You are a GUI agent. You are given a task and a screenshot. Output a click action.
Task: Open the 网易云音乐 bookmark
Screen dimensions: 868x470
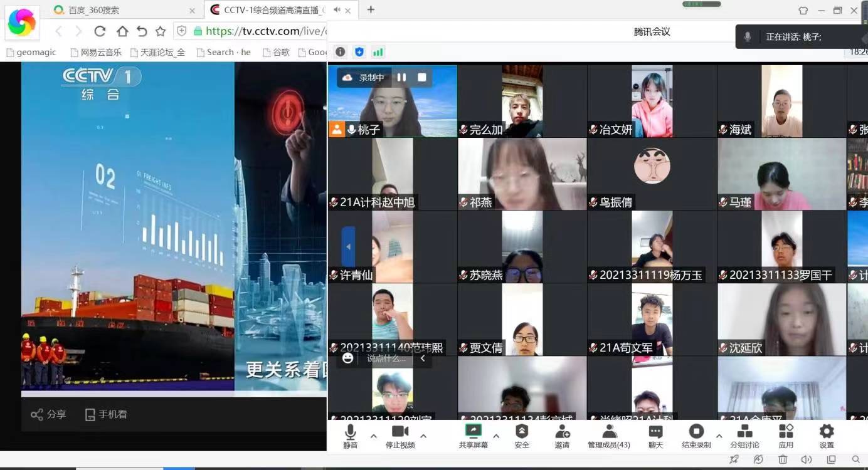(96, 52)
